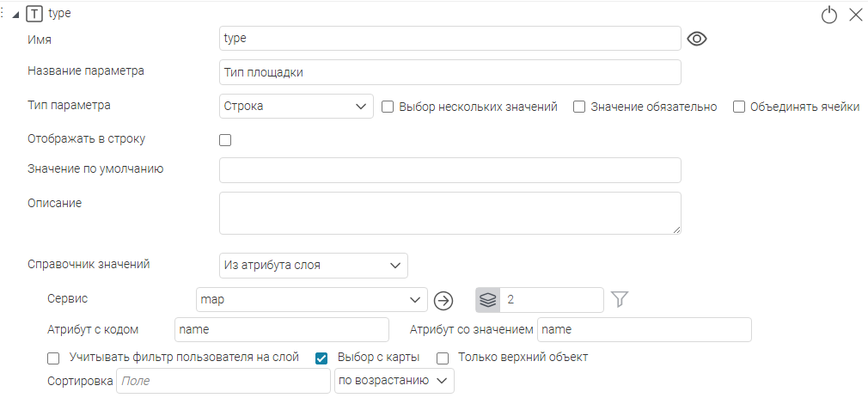Open "Справочник значений" dropdown
This screenshot has height=398, width=868.
pos(313,266)
